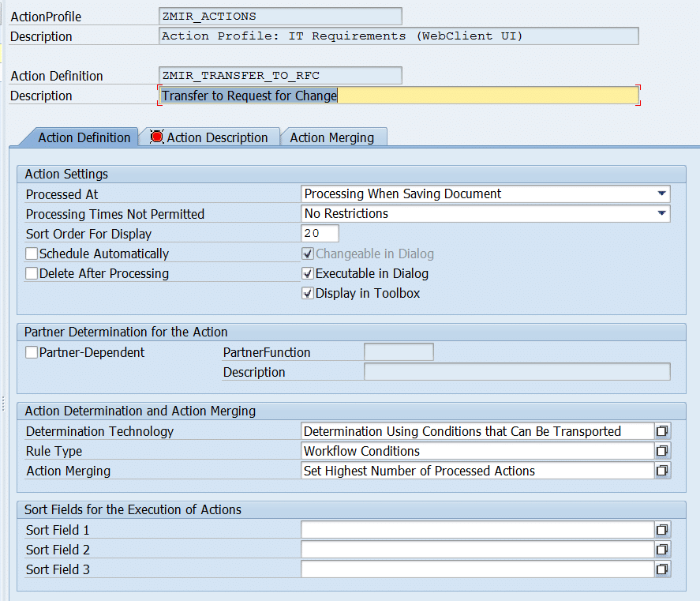Click the ZMIR_TRANSFER_TO_RFC action definition field
Image resolution: width=700 pixels, height=601 pixels.
tap(280, 76)
